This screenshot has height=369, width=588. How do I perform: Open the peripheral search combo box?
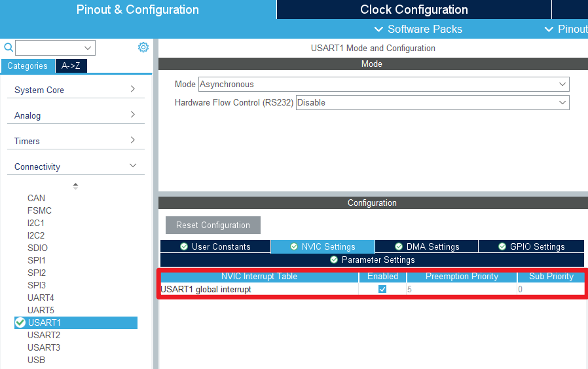56,48
